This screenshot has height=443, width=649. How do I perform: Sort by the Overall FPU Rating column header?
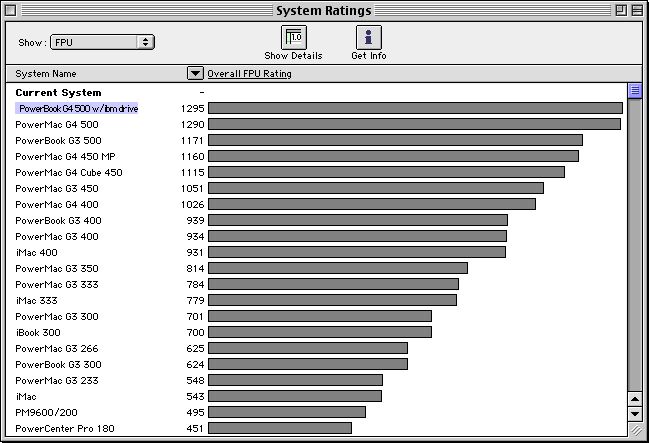249,74
